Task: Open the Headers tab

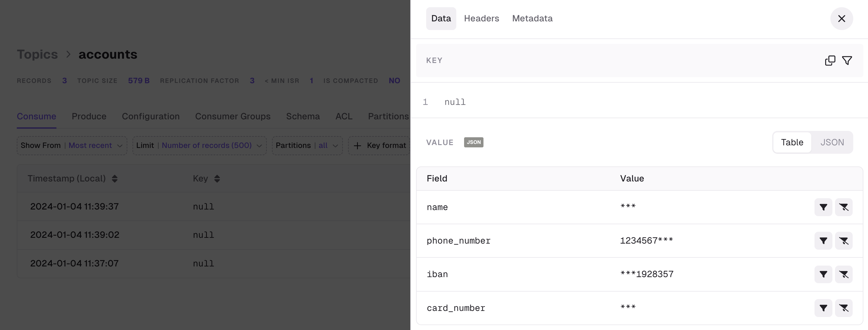Action: [481, 18]
